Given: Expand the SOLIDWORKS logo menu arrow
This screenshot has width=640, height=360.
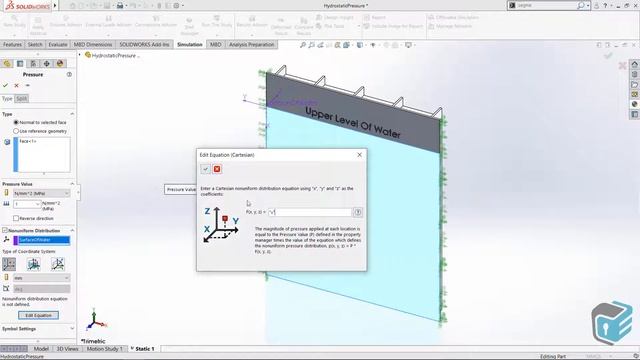Looking at the screenshot, I should tap(55, 6).
